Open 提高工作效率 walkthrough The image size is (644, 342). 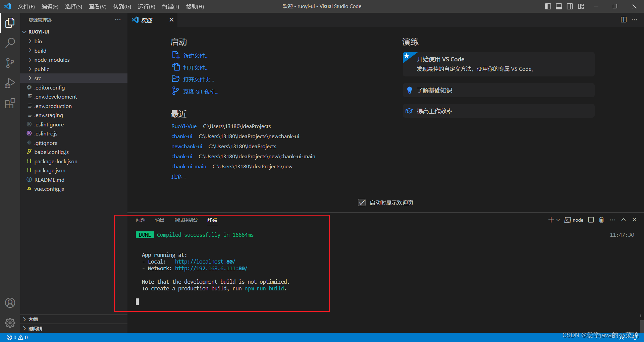(498, 111)
